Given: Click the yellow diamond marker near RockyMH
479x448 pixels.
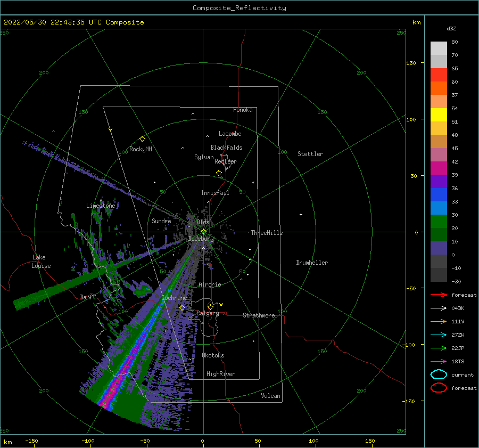Looking at the screenshot, I should [142, 139].
